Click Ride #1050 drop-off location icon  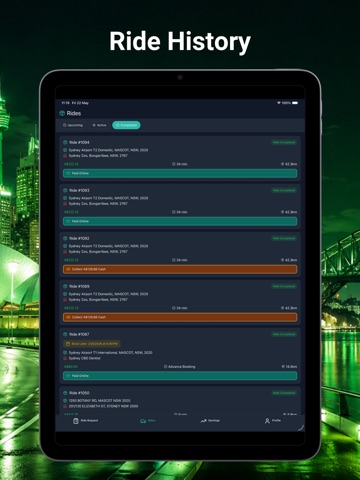[x=65, y=406]
